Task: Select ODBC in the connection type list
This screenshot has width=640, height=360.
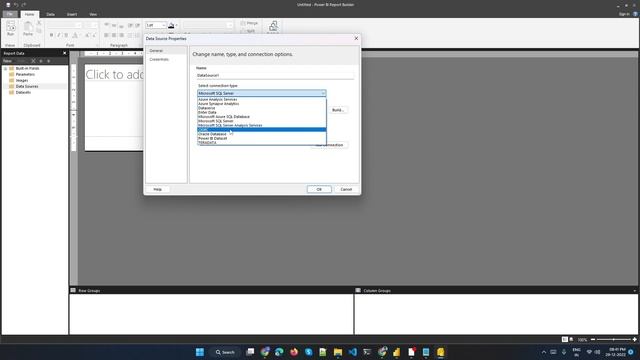Action: tap(262, 130)
